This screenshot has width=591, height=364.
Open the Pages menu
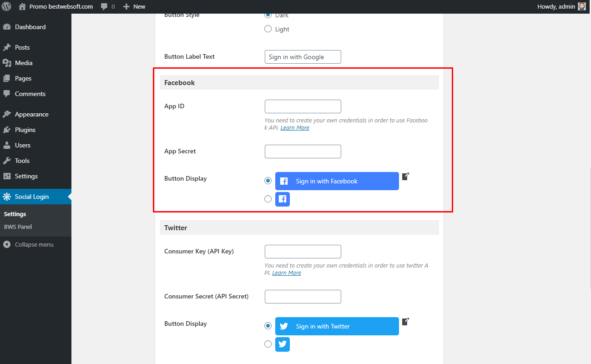point(35,78)
